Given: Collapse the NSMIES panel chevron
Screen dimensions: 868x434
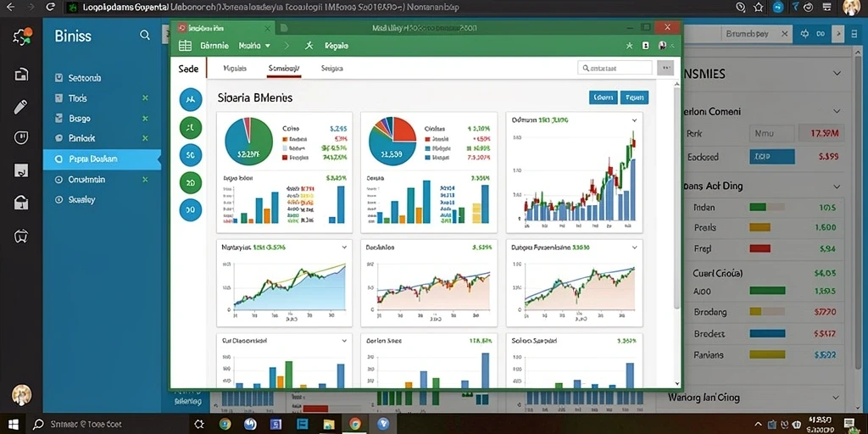Looking at the screenshot, I should coord(837,73).
